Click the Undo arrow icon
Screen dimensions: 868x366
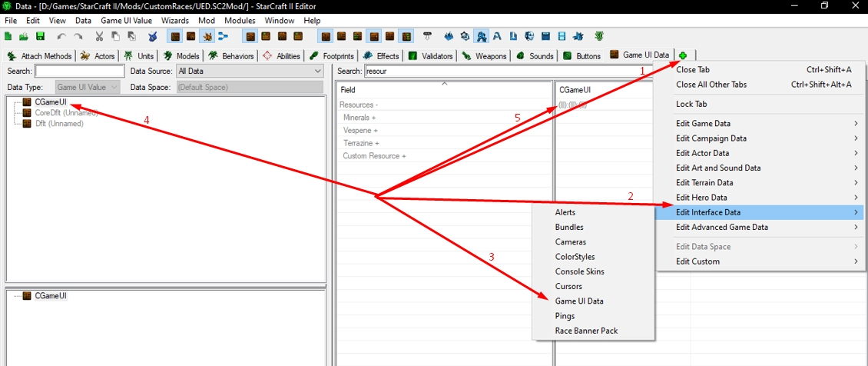point(61,37)
